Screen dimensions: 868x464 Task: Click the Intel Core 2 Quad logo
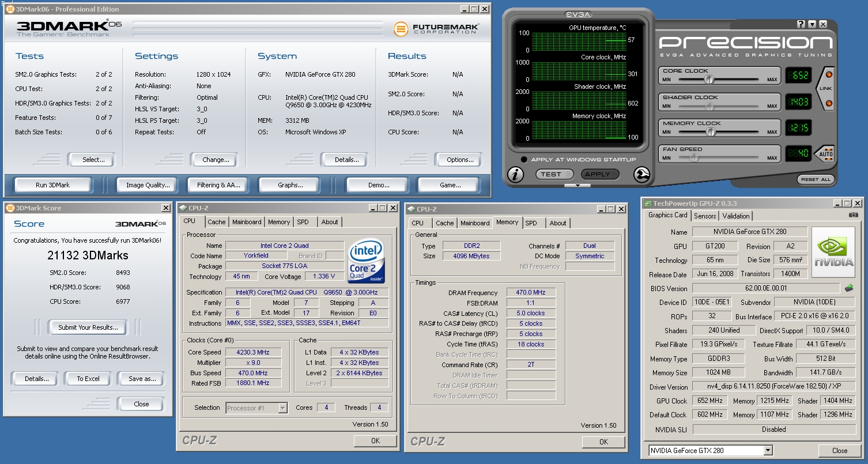pos(366,262)
